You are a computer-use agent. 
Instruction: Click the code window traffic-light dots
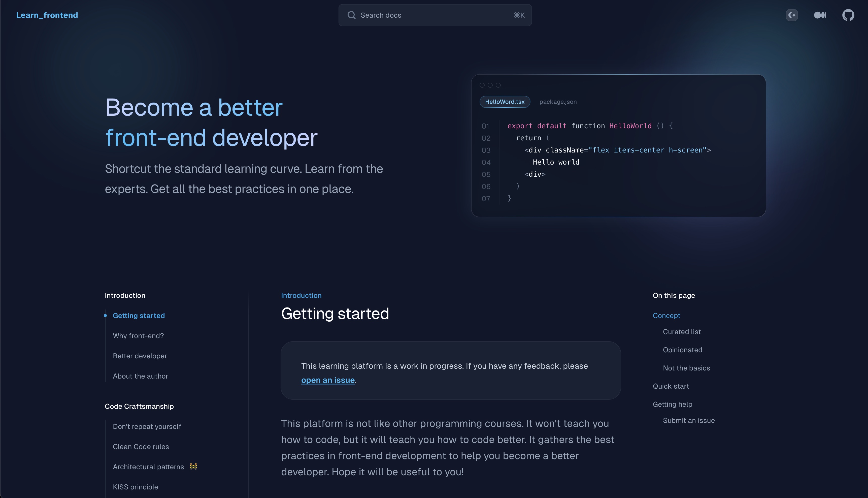coord(490,85)
